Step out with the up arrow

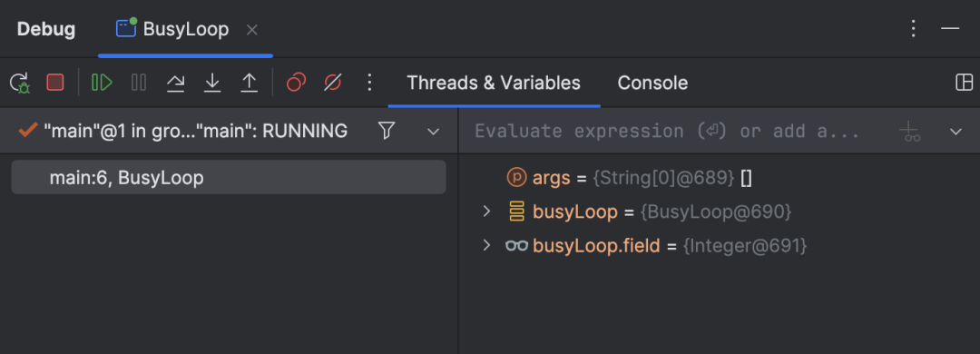click(250, 83)
